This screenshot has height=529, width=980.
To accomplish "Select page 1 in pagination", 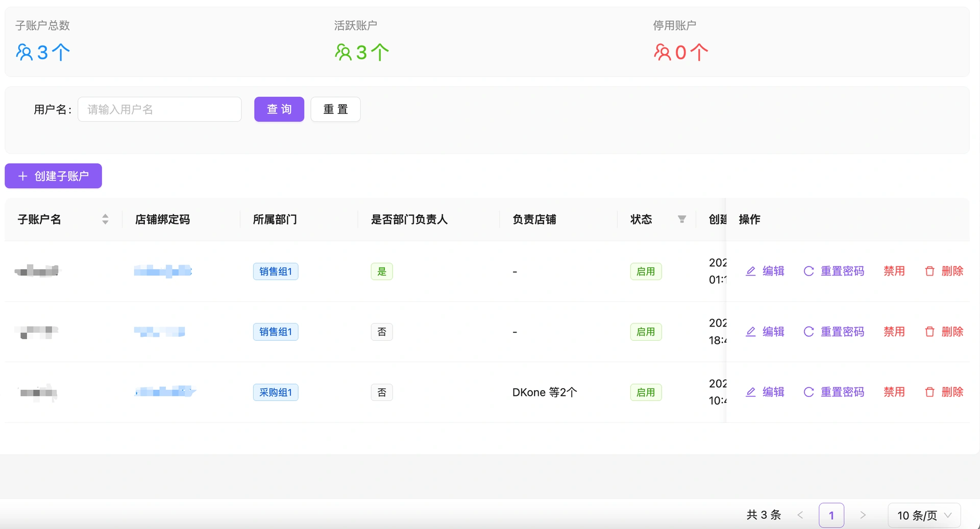I will tap(831, 515).
